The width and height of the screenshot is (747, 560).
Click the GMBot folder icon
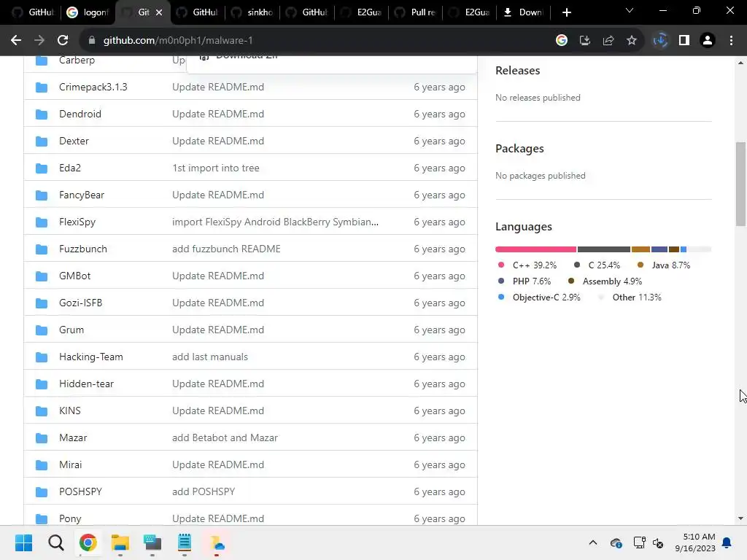click(x=42, y=276)
